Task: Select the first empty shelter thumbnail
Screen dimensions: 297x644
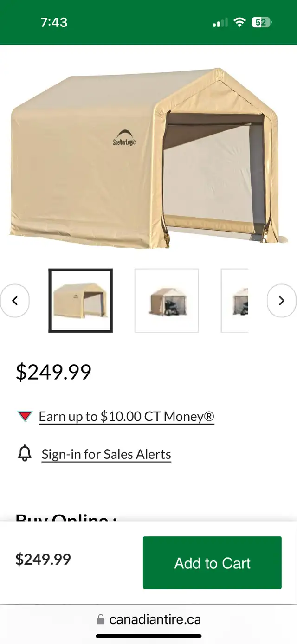Action: 81,301
